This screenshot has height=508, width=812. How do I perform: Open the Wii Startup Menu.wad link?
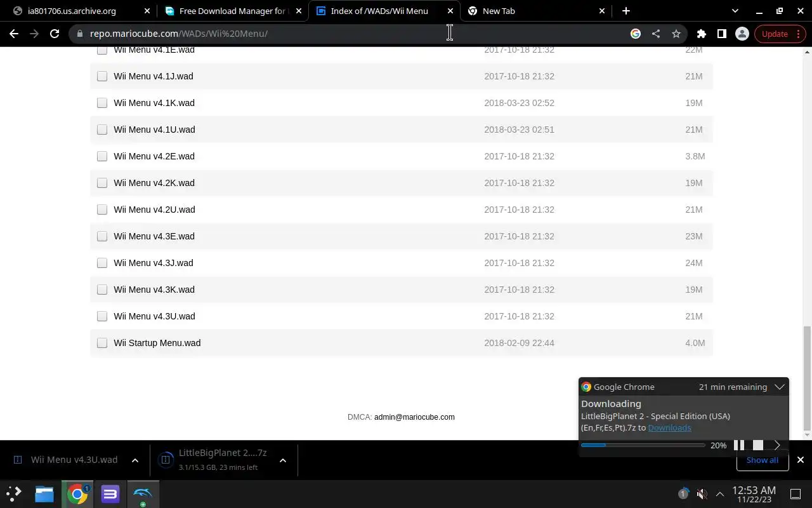(x=157, y=343)
